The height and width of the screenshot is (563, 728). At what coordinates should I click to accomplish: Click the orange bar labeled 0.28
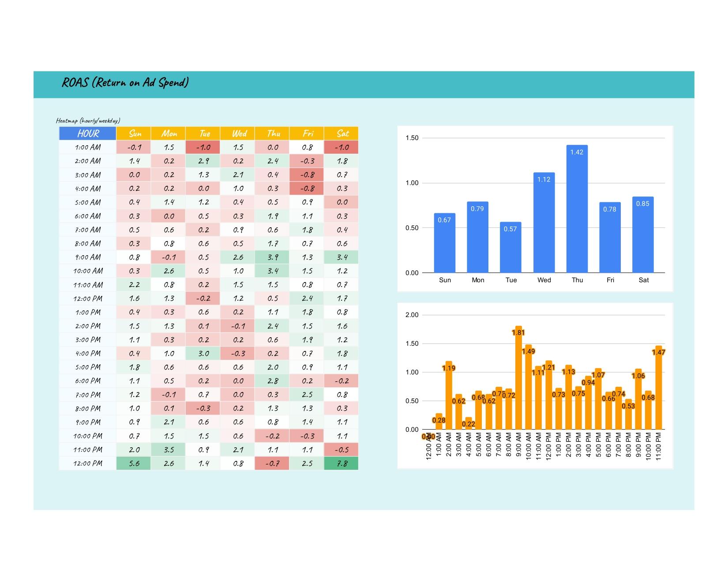tap(439, 422)
